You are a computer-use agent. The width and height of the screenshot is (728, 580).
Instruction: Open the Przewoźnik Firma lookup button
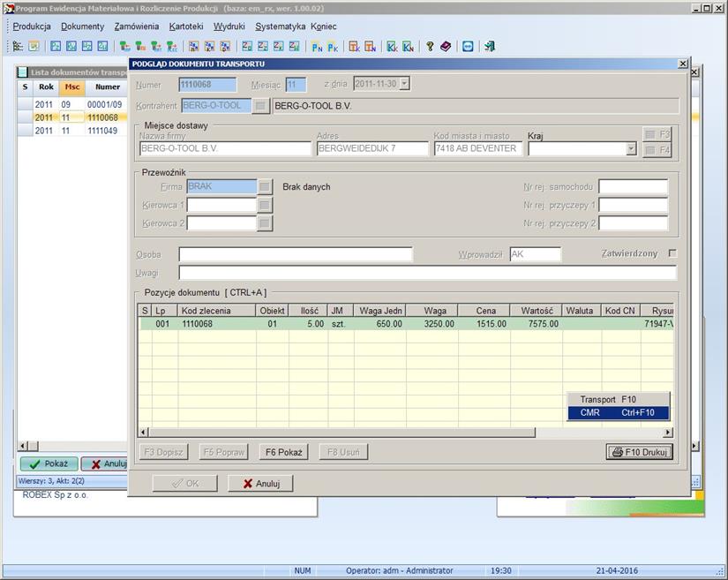coord(264,186)
